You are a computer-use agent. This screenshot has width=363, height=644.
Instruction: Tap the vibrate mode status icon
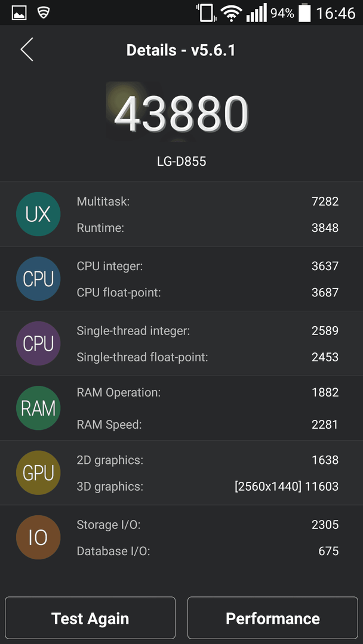coord(206,13)
